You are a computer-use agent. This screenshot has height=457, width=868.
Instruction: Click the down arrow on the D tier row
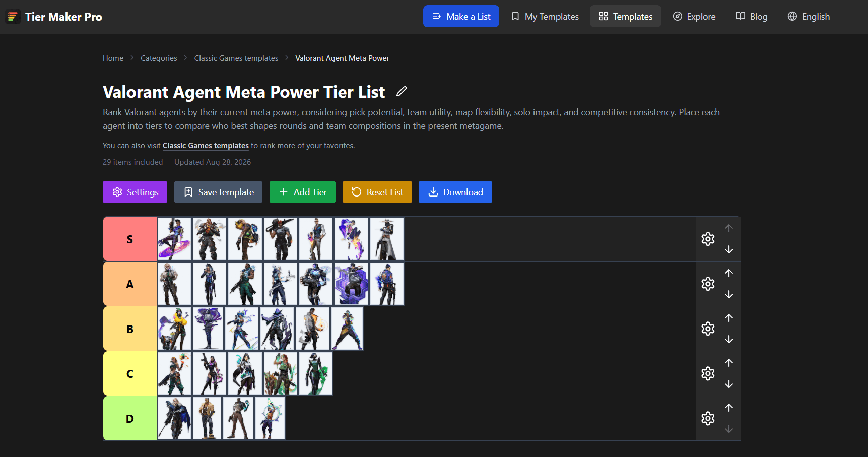(729, 429)
